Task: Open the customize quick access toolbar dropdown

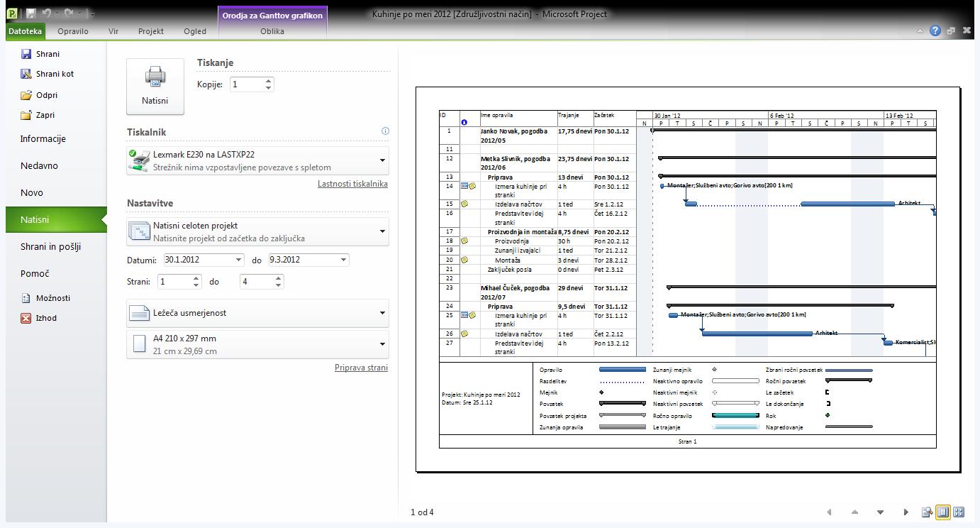Action: tap(93, 14)
